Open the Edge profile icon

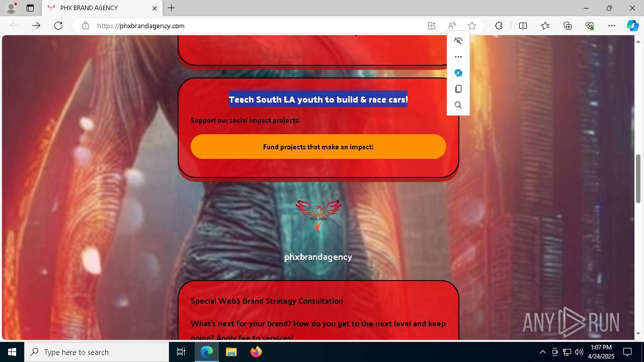point(11,8)
